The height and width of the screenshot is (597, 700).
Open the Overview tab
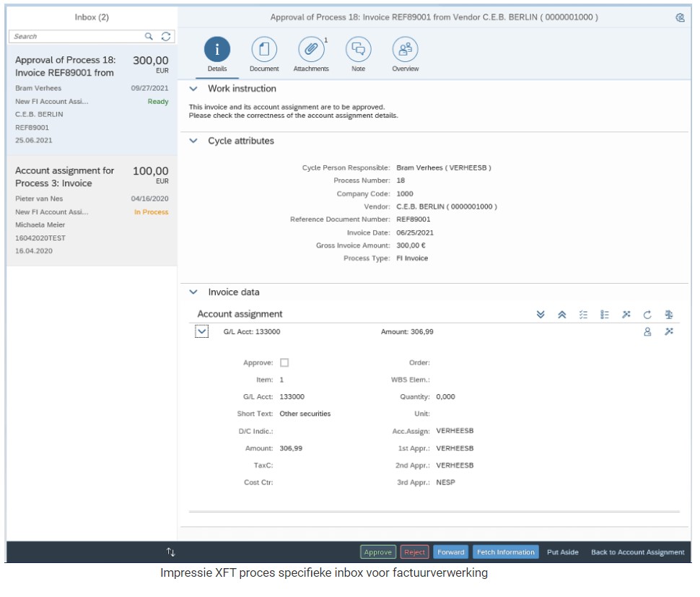point(406,49)
